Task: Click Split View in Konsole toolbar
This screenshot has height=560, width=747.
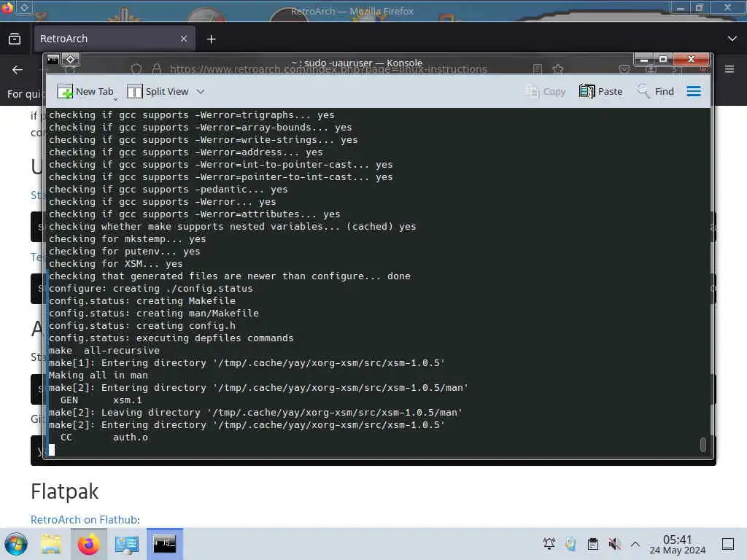Action: pyautogui.click(x=158, y=91)
